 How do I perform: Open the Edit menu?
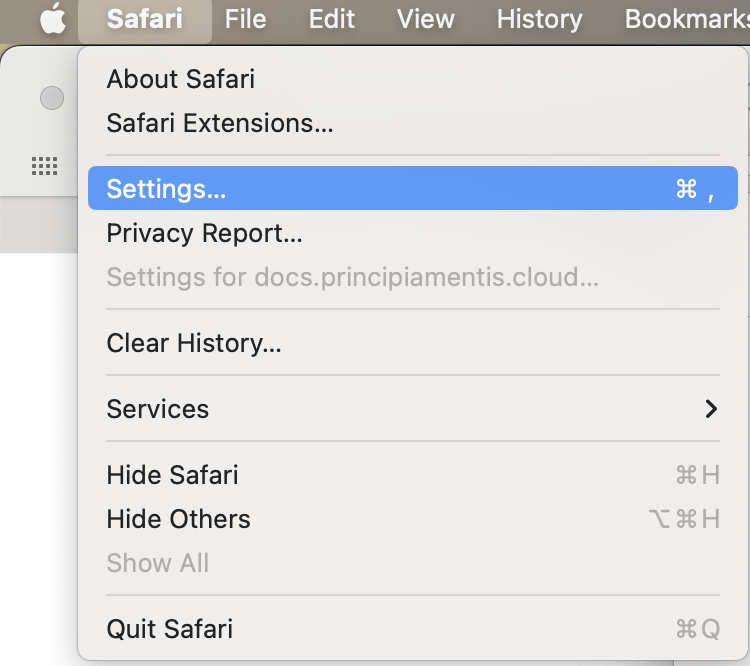coord(332,19)
